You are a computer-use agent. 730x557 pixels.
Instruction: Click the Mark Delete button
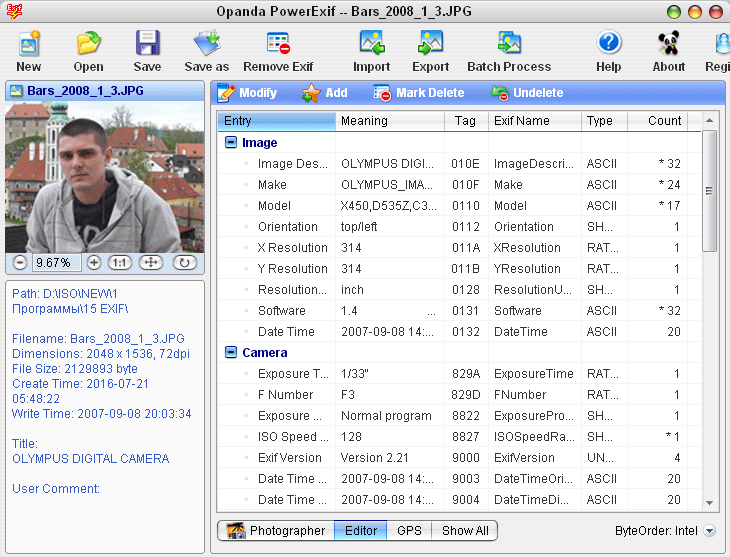pyautogui.click(x=419, y=93)
